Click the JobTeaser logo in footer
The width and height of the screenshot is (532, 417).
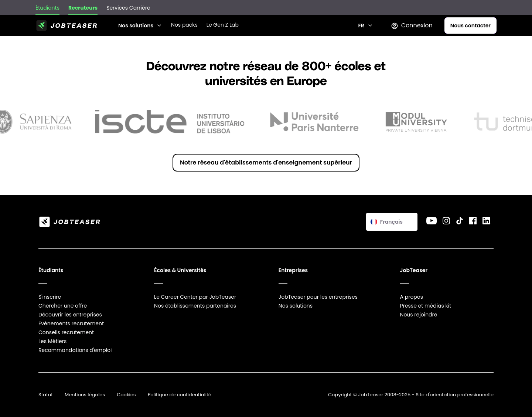[70, 222]
